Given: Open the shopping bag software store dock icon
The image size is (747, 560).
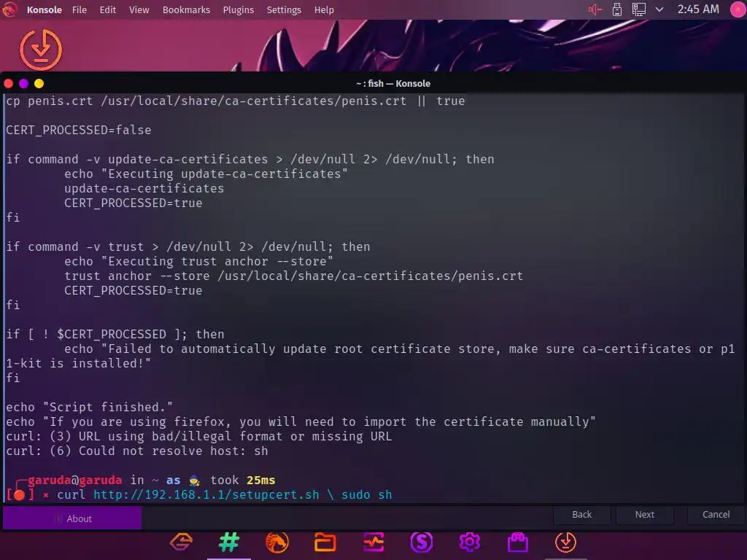Looking at the screenshot, I should pos(518,542).
